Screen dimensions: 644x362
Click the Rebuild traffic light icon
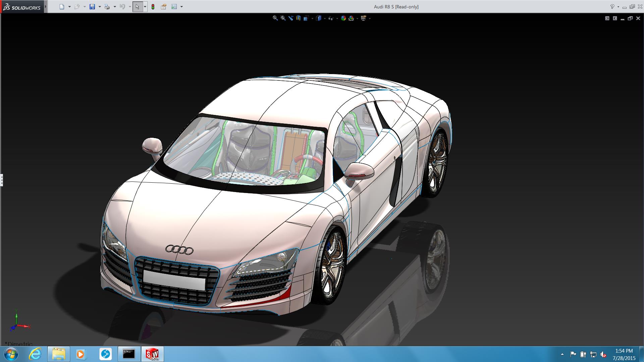click(153, 7)
